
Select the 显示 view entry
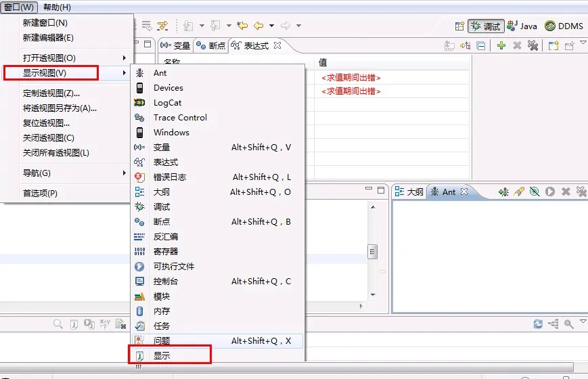(x=162, y=356)
